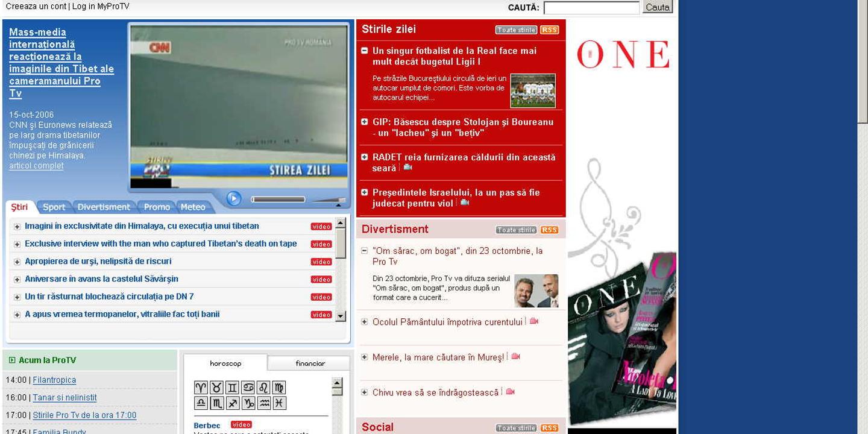Expand the Chivu vrea să se îndrăgostească story
Screen dimensions: 868x434
(364, 392)
